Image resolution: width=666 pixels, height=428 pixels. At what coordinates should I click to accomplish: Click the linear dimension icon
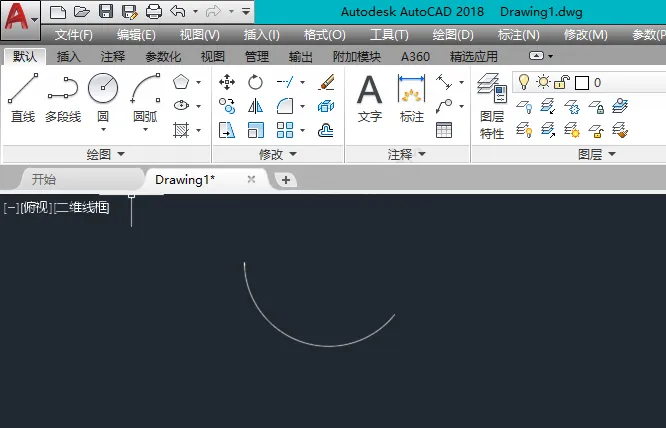(444, 82)
